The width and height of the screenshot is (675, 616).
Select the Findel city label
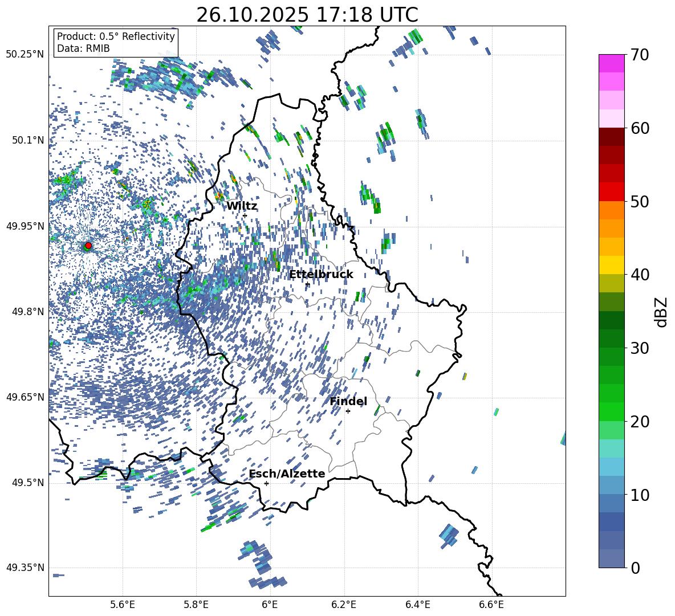348,401
